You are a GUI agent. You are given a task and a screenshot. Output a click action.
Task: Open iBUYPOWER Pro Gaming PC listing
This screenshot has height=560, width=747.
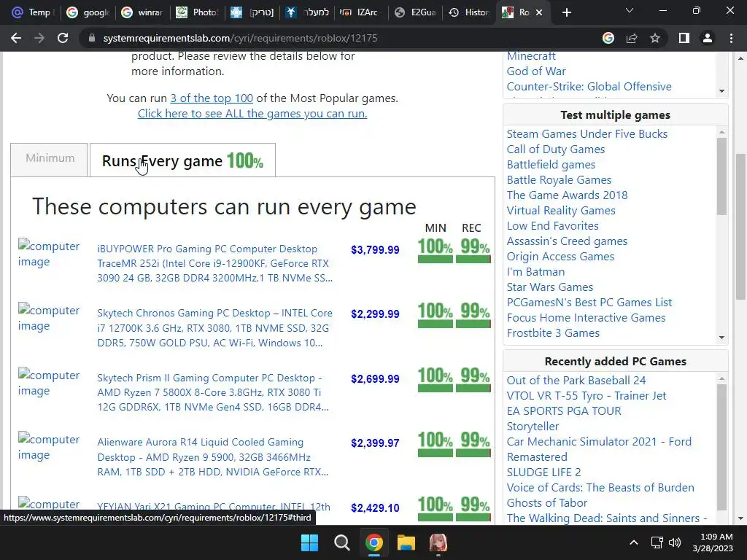point(215,263)
